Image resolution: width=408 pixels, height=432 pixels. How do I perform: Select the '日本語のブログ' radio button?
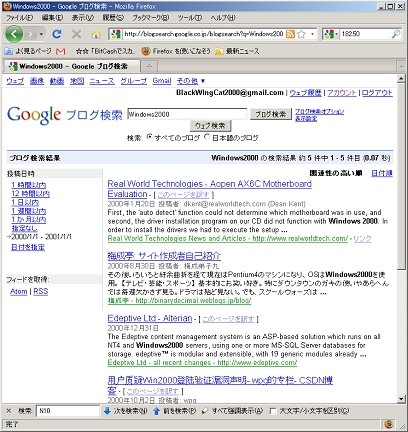click(207, 137)
